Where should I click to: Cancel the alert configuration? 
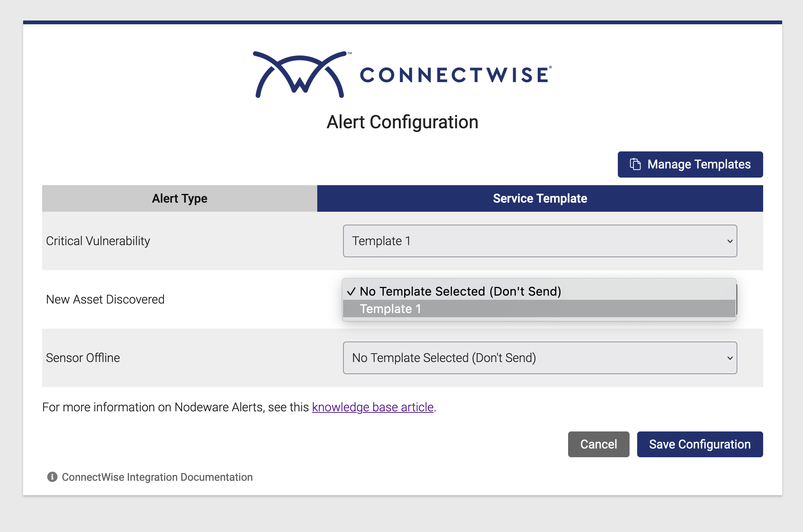point(598,444)
